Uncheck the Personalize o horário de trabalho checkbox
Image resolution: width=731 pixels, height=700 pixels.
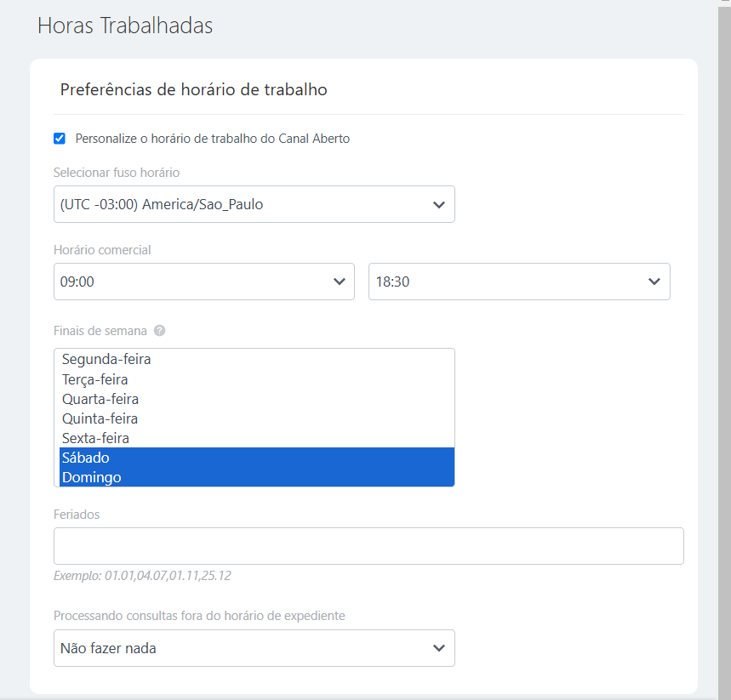point(60,139)
